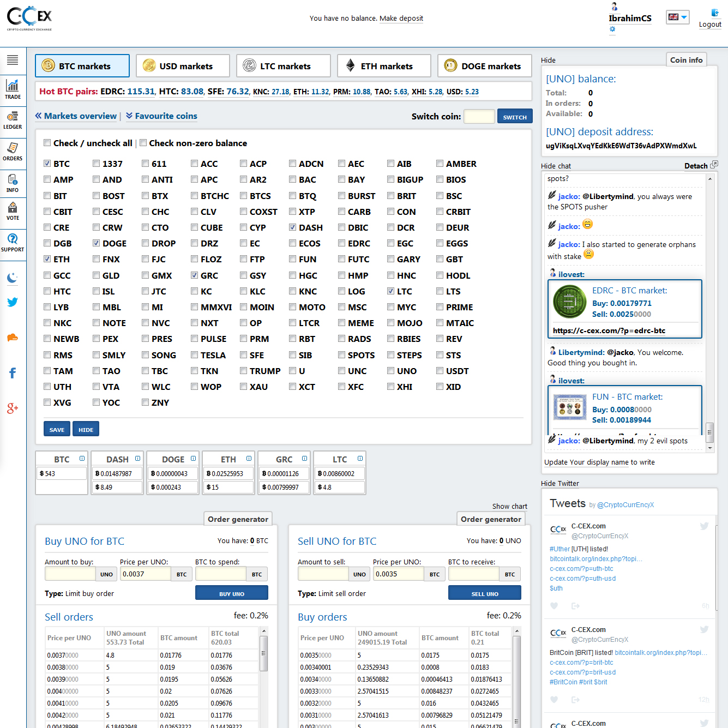728x728 pixels.
Task: Click the DOGE ticker box pin icon
Action: 194,459
